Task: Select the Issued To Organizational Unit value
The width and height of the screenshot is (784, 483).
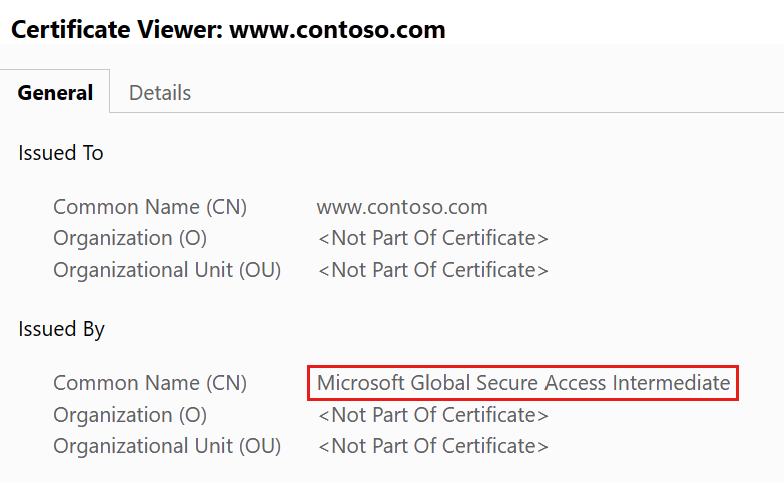Action: pos(433,270)
